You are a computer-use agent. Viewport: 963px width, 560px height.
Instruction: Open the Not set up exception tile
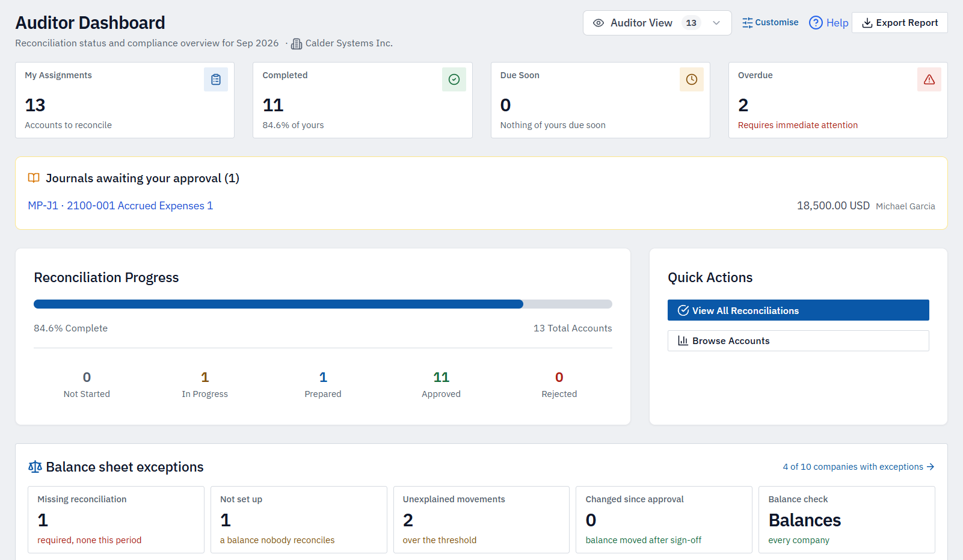(299, 520)
